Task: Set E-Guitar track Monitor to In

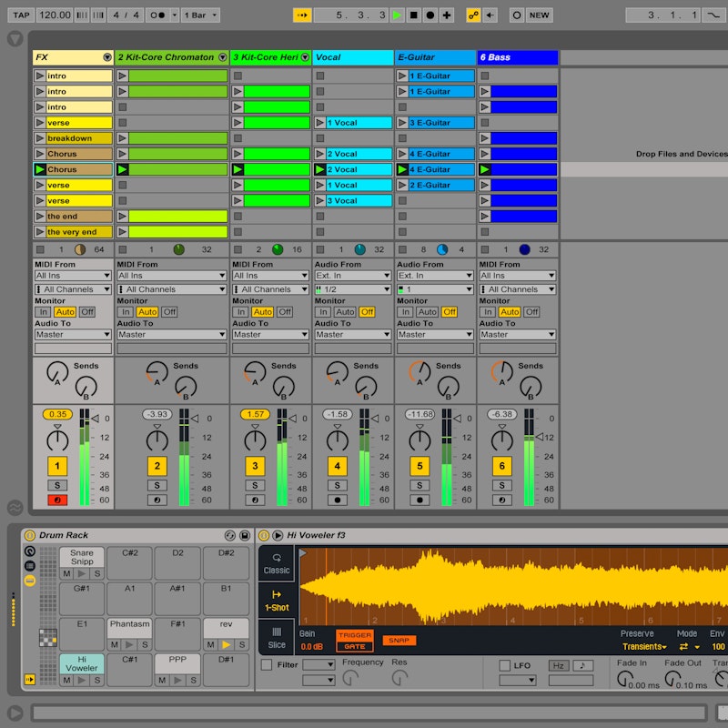Action: click(406, 312)
